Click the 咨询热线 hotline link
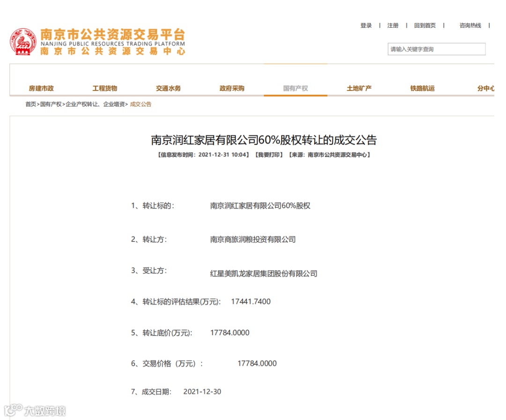 click(470, 25)
